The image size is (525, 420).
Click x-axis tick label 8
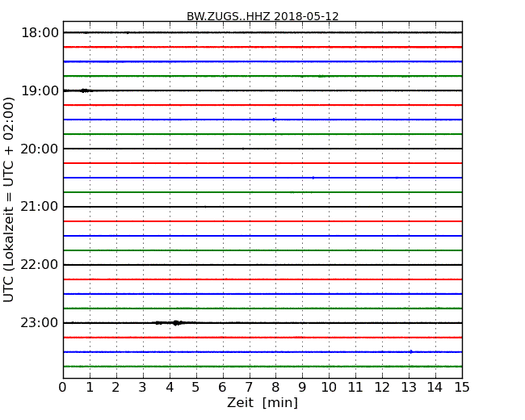[x=275, y=388]
